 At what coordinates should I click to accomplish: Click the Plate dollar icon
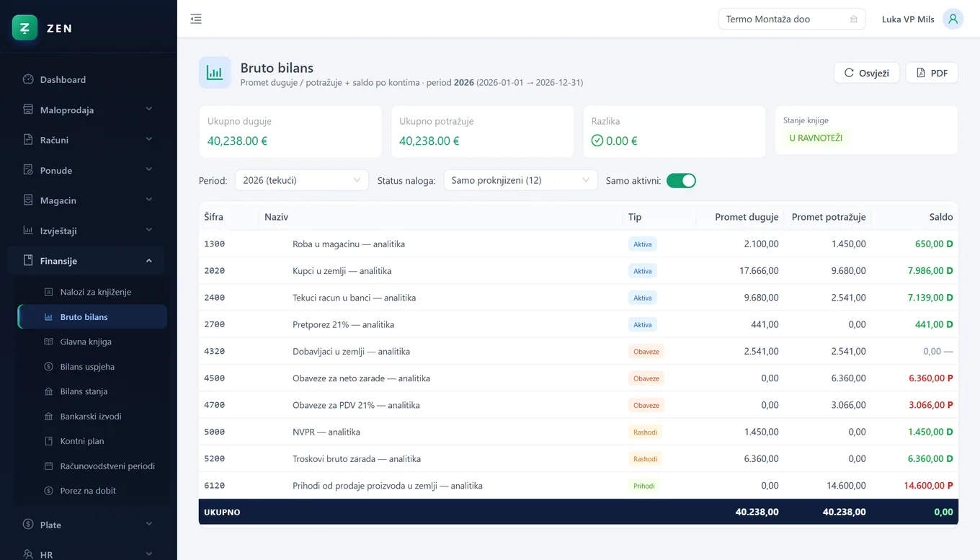tap(28, 525)
